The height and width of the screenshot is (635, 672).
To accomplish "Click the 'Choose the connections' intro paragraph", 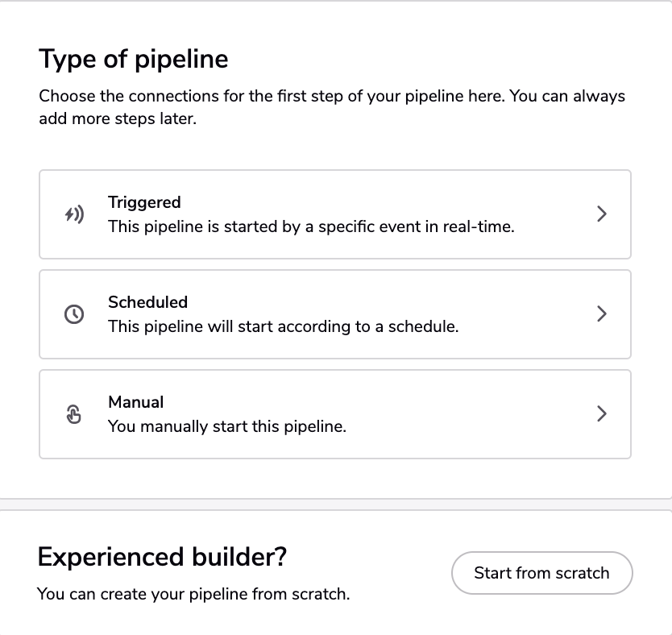I will click(x=332, y=107).
